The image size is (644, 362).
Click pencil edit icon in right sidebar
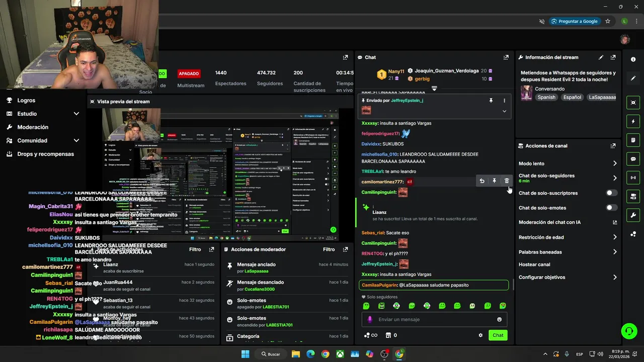pos(633,78)
